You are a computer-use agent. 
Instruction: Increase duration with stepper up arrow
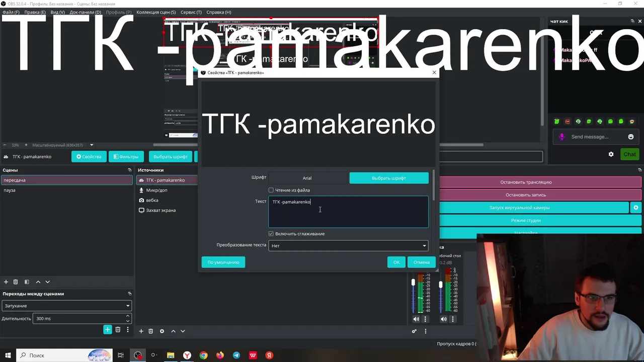pos(128,316)
